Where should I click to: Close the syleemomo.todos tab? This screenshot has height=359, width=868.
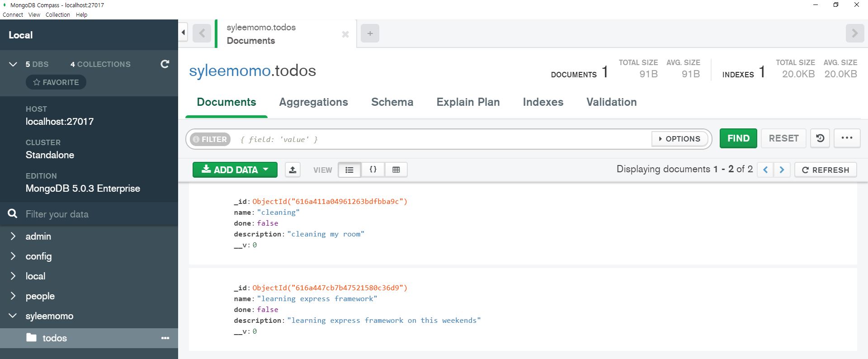(x=345, y=34)
